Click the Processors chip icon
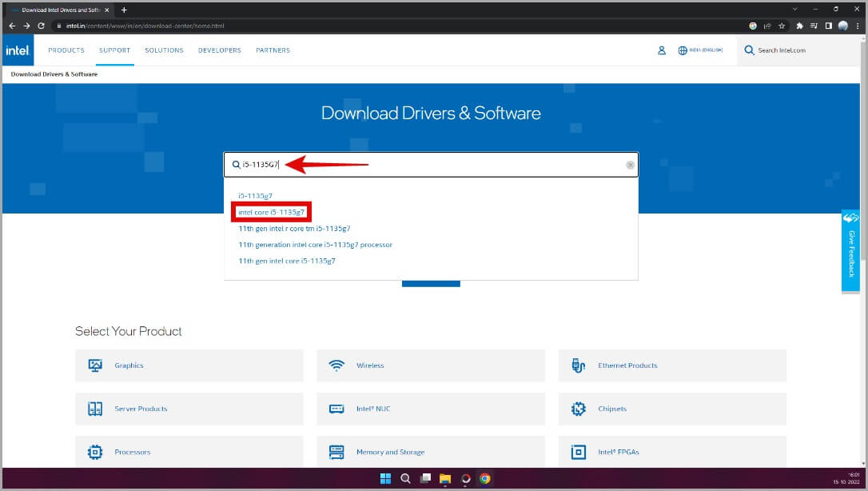This screenshot has width=868, height=491. point(95,453)
